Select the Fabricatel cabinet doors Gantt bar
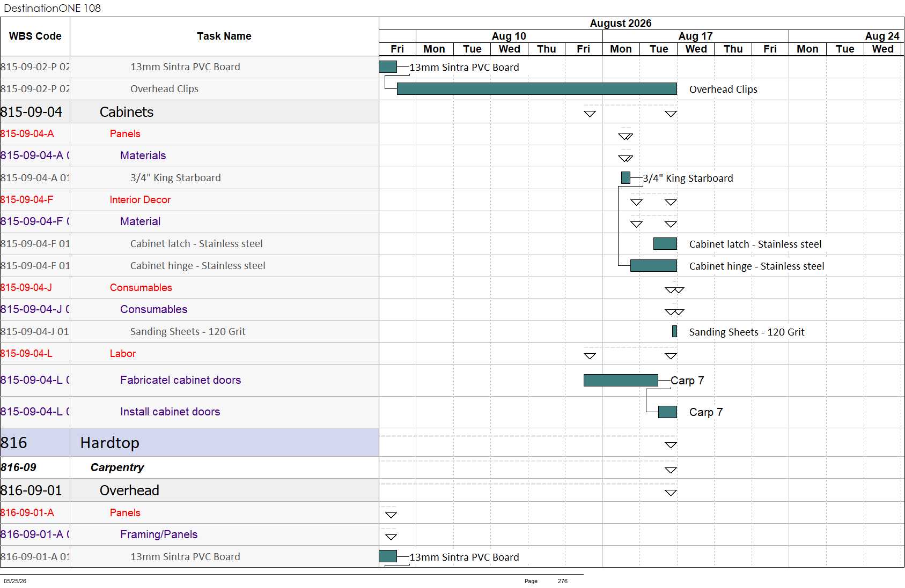The image size is (905, 588). point(621,381)
